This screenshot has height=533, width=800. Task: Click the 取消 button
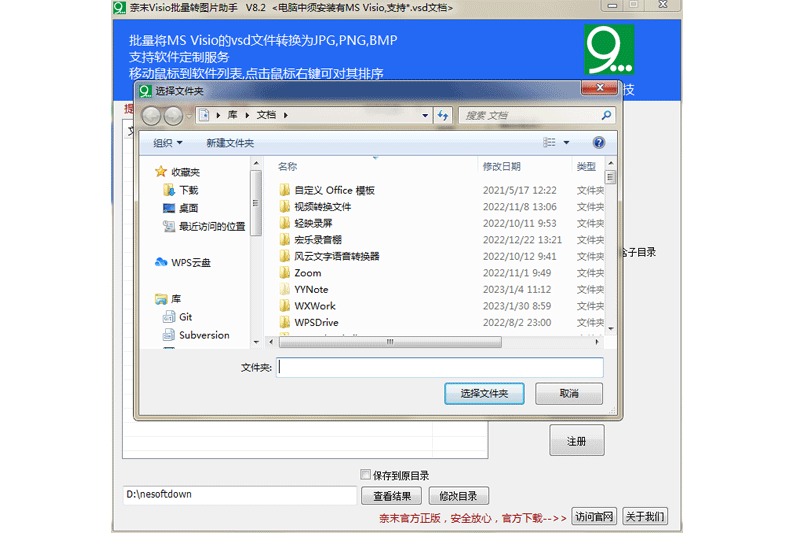tap(568, 394)
